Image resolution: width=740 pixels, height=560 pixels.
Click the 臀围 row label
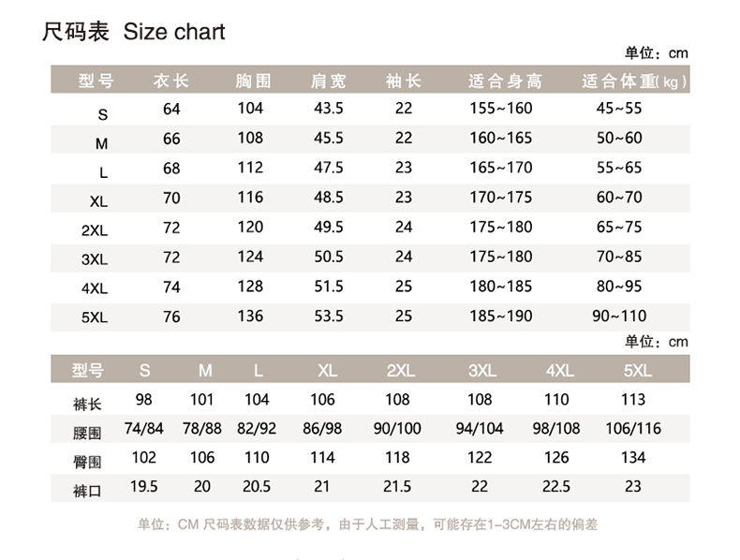[x=87, y=461]
